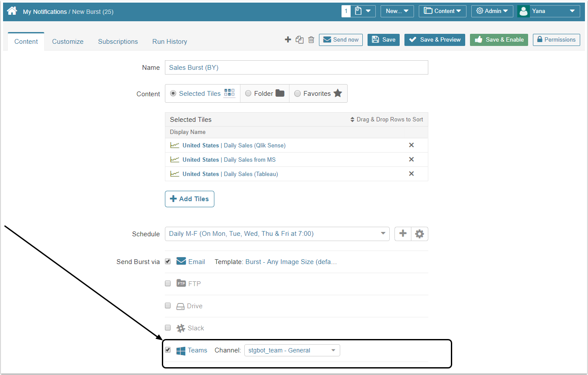Select the Folder radio option
Image resolution: width=588 pixels, height=375 pixels.
click(x=248, y=93)
